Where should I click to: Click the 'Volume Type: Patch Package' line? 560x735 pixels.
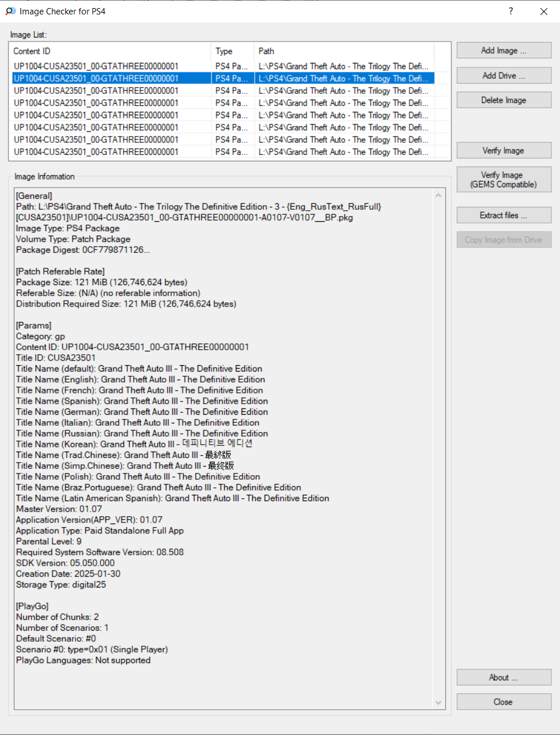(x=73, y=239)
